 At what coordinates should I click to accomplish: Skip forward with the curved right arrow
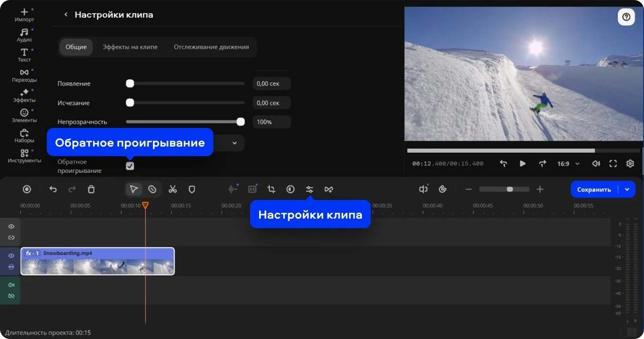coord(542,164)
